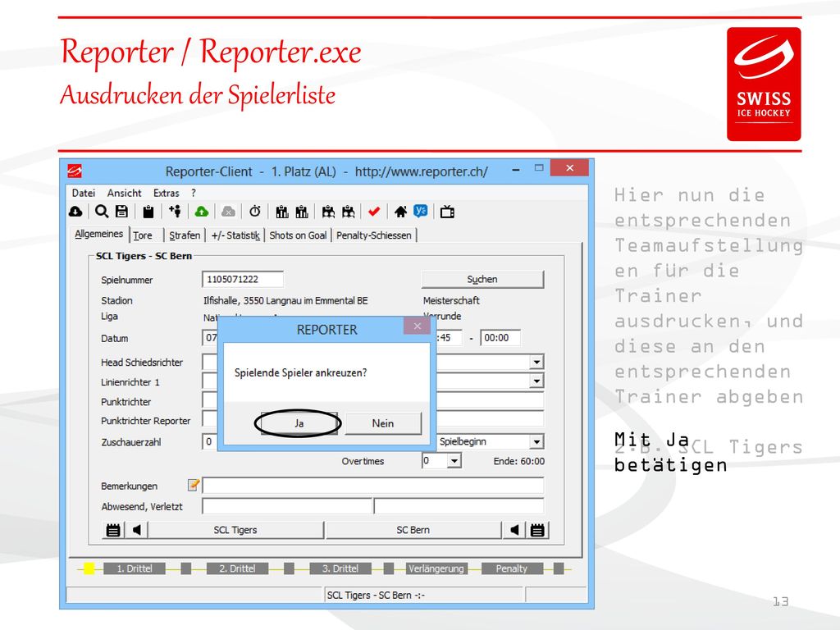Click the stopwatch toolbar icon
840x630 pixels.
tap(255, 212)
